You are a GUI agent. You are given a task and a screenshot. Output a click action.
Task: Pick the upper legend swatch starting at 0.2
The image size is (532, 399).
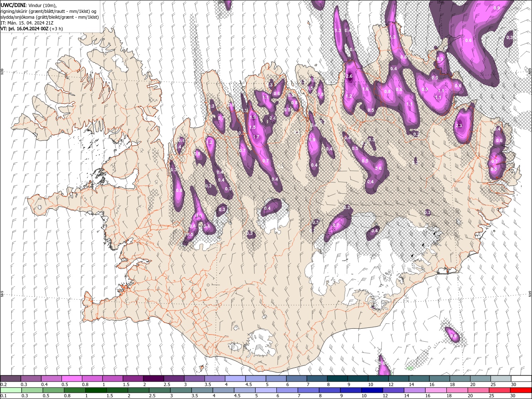[10, 379]
